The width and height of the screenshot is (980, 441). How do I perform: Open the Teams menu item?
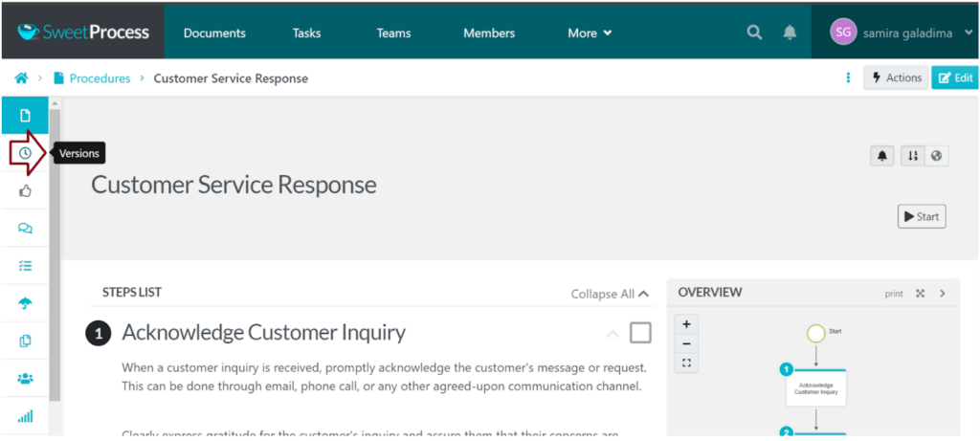point(393,33)
